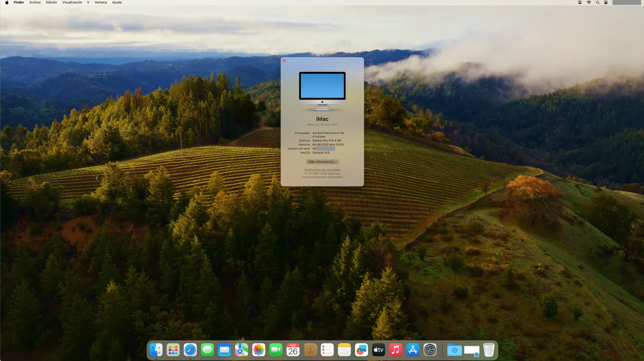The image size is (644, 361).
Task: Open the Certificación de normativas link
Action: tap(322, 170)
